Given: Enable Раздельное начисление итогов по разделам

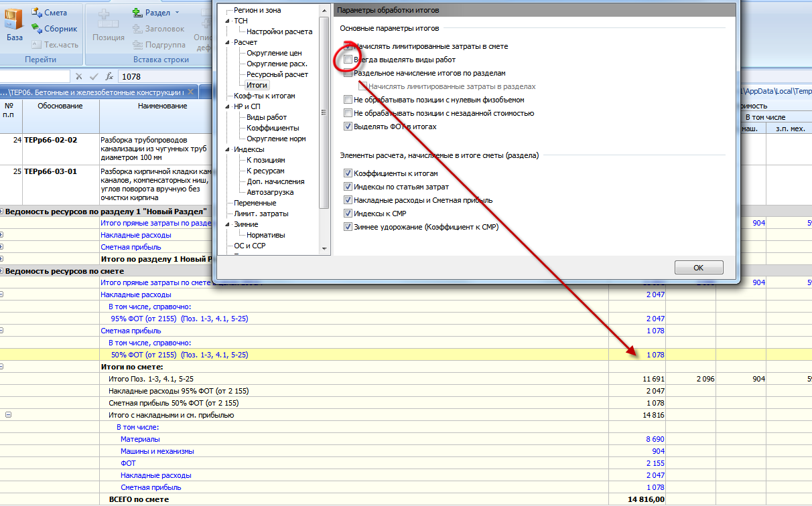Looking at the screenshot, I should (x=348, y=73).
